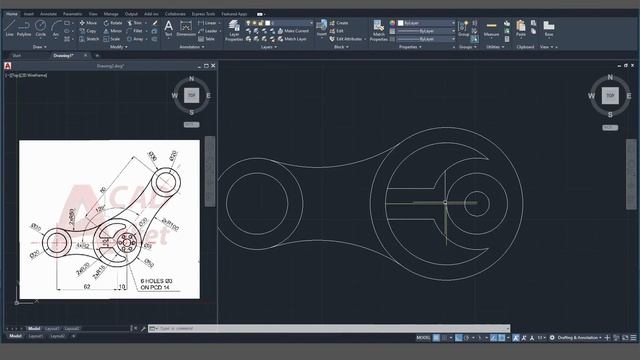
Task: Select the Arc tool
Action: 56,29
